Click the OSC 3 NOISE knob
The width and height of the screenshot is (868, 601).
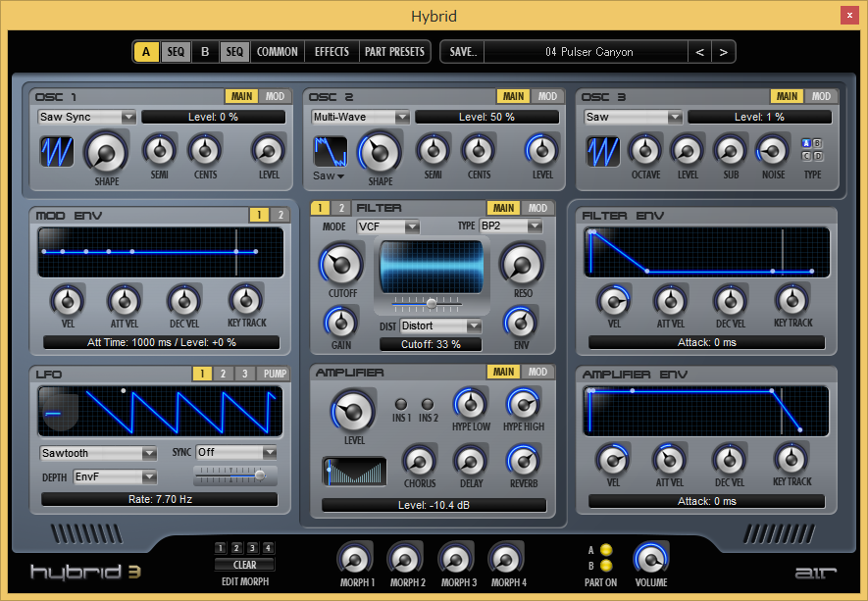coord(773,151)
